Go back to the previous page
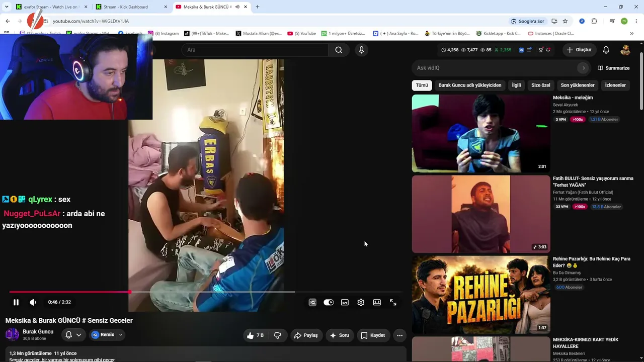The width and height of the screenshot is (644, 362). coord(8,21)
